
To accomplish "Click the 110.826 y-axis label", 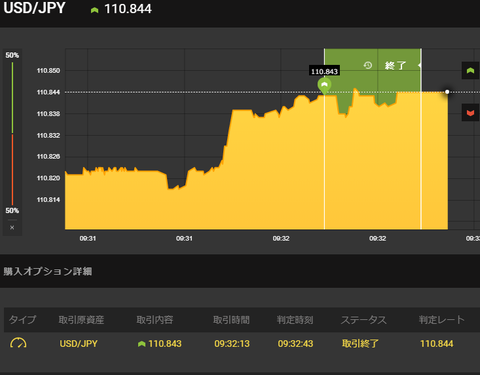I will coord(48,157).
